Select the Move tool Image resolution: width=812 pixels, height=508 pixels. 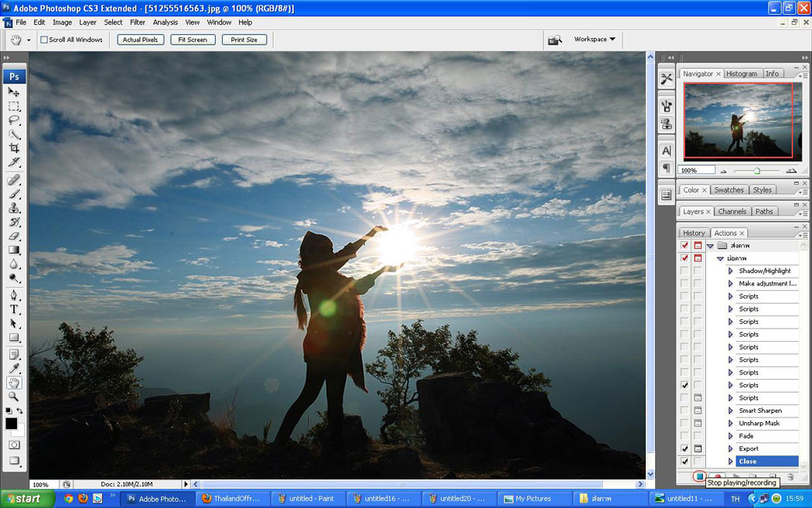[x=14, y=92]
